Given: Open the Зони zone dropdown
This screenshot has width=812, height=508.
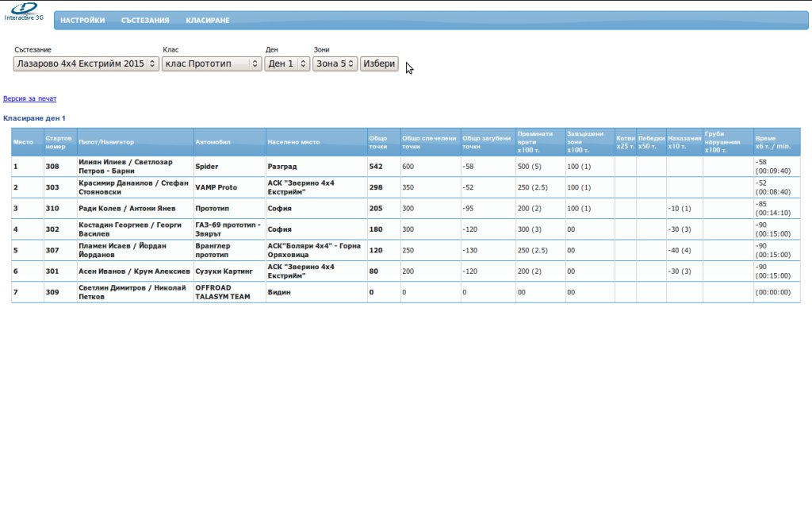Looking at the screenshot, I should point(335,63).
